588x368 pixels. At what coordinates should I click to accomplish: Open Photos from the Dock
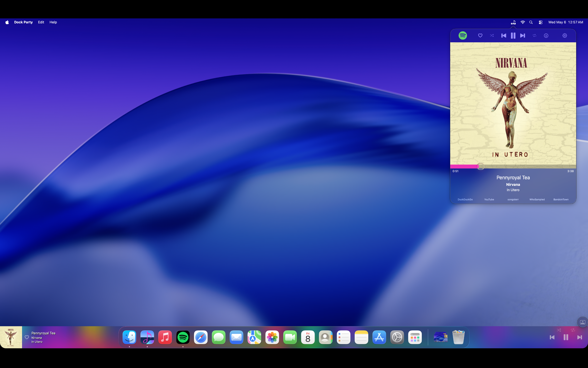pos(272,337)
